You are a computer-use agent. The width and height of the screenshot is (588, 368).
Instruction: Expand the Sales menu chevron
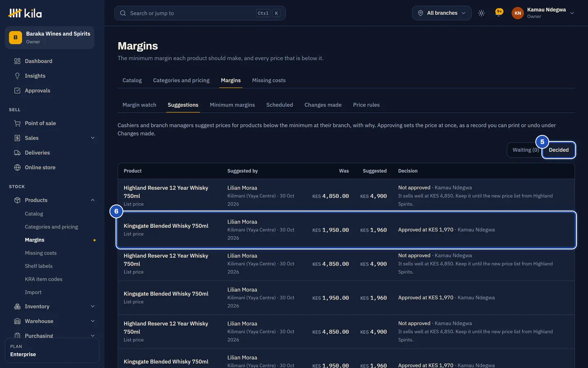pyautogui.click(x=93, y=138)
